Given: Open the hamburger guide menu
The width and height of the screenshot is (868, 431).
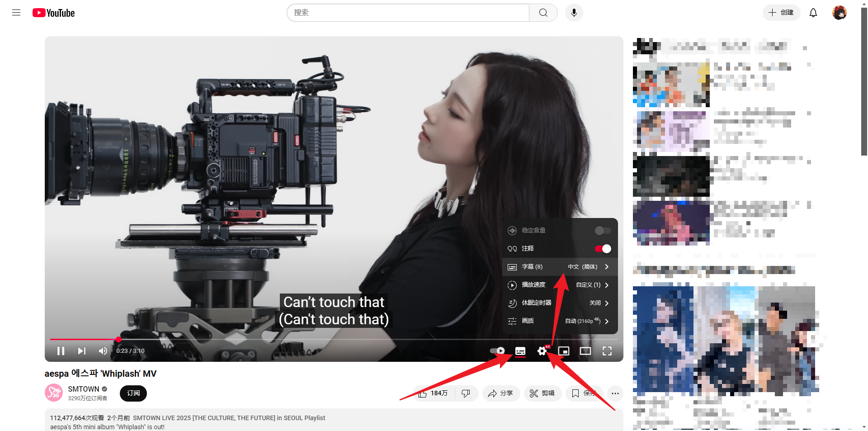Looking at the screenshot, I should pos(16,13).
